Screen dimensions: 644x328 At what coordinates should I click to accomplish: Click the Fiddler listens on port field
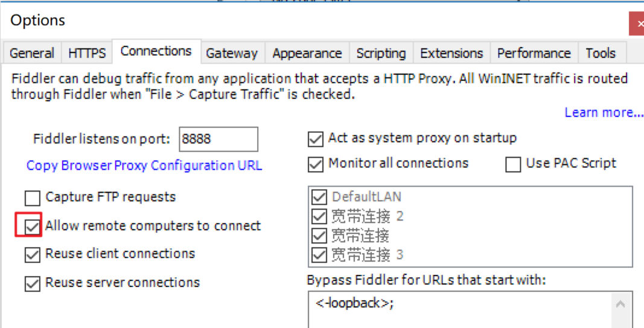point(218,139)
